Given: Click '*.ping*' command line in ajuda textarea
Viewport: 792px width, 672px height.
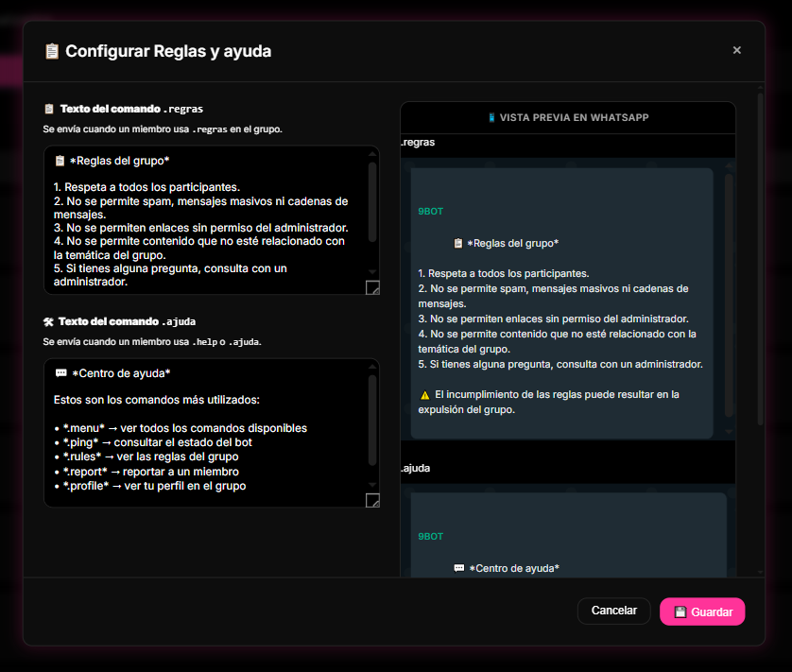Looking at the screenshot, I should click(153, 442).
